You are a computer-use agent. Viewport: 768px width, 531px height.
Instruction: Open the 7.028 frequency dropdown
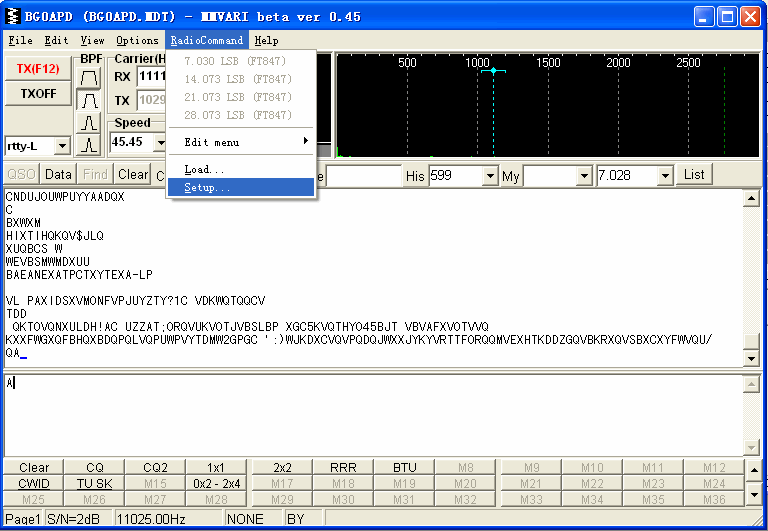[x=665, y=175]
